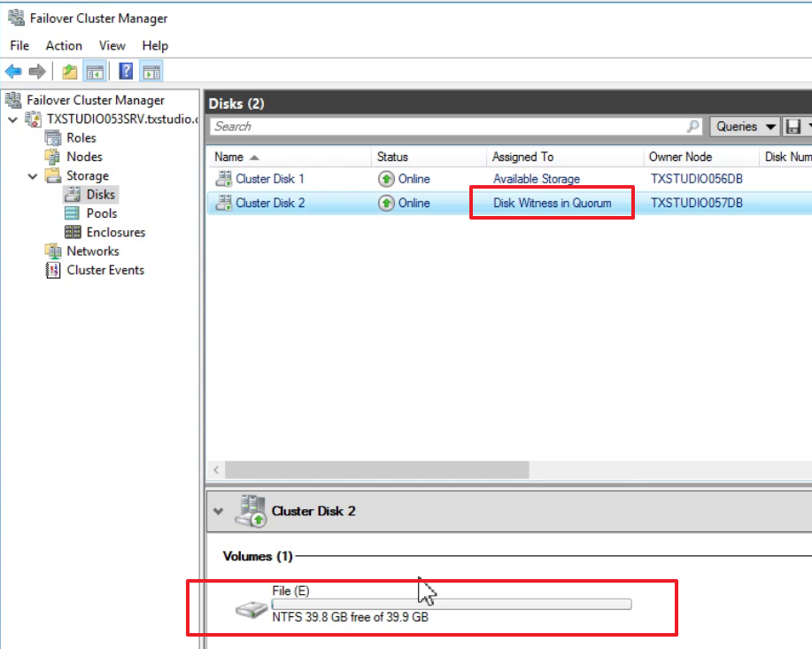The image size is (812, 649).
Task: Click the Cluster Disk 2 details header icon
Action: 251,511
